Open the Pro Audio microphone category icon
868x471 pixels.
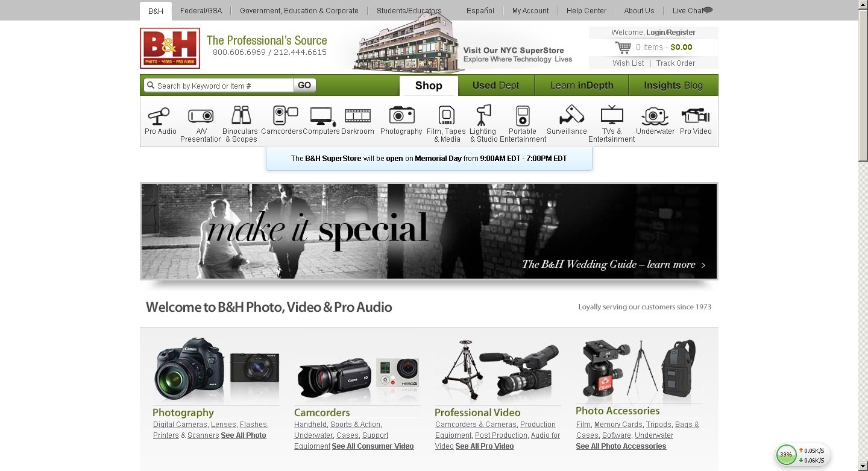[159, 115]
